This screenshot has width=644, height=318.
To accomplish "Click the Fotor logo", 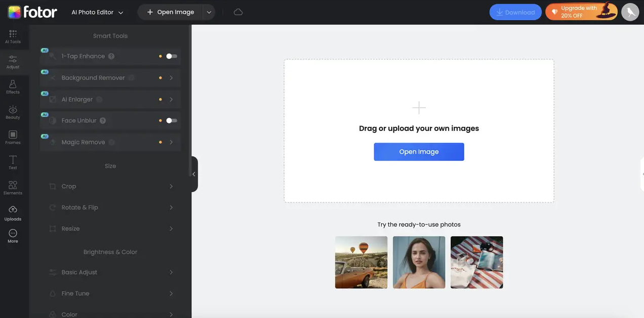I will point(32,12).
